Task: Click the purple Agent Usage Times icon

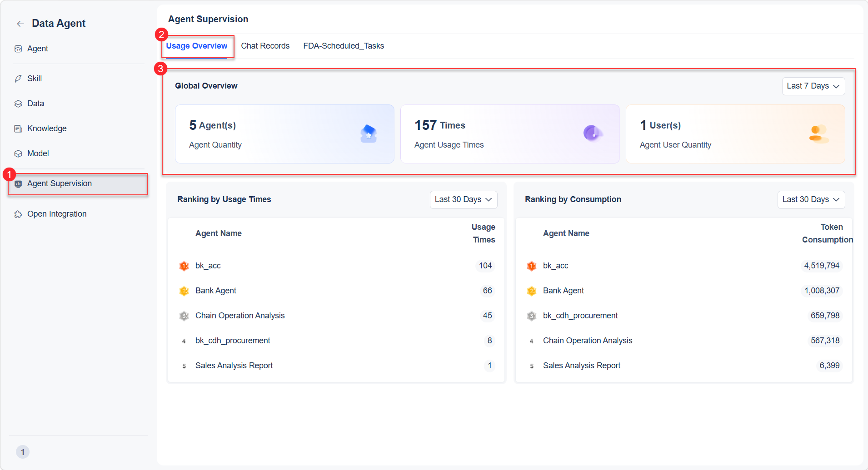Action: (x=593, y=133)
